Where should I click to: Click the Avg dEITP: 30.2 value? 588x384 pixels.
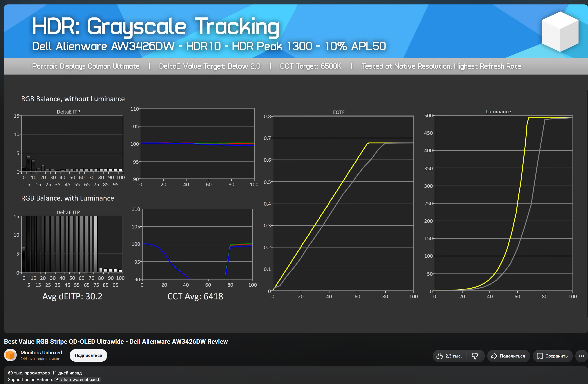point(72,296)
